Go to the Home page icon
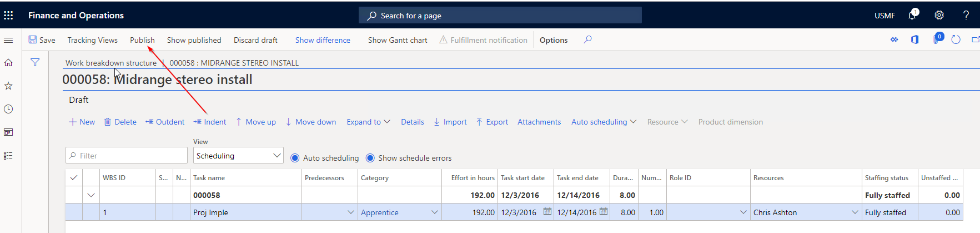This screenshot has width=980, height=233. click(x=8, y=63)
